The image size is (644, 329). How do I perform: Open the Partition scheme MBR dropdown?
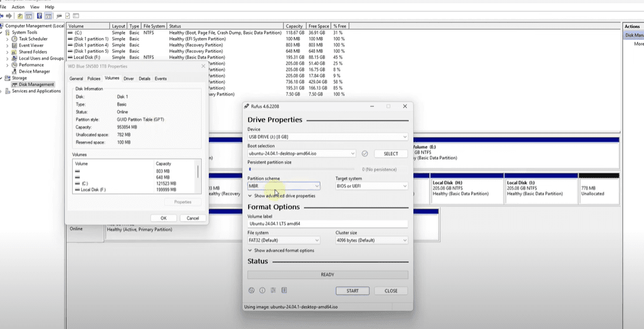click(x=283, y=186)
